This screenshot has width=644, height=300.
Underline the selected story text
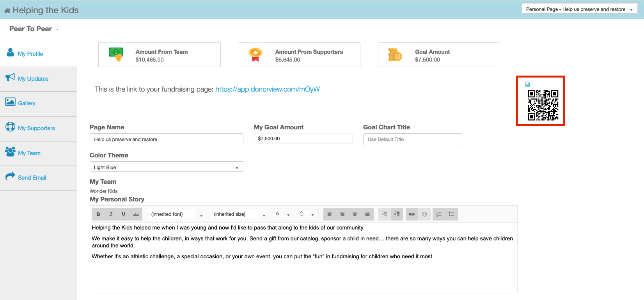pos(124,214)
